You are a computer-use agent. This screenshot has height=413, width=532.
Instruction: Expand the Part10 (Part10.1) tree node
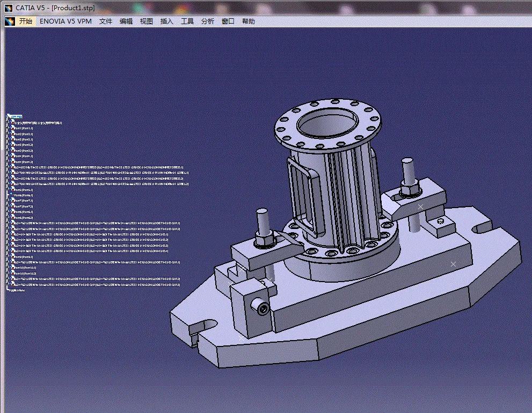point(7,267)
